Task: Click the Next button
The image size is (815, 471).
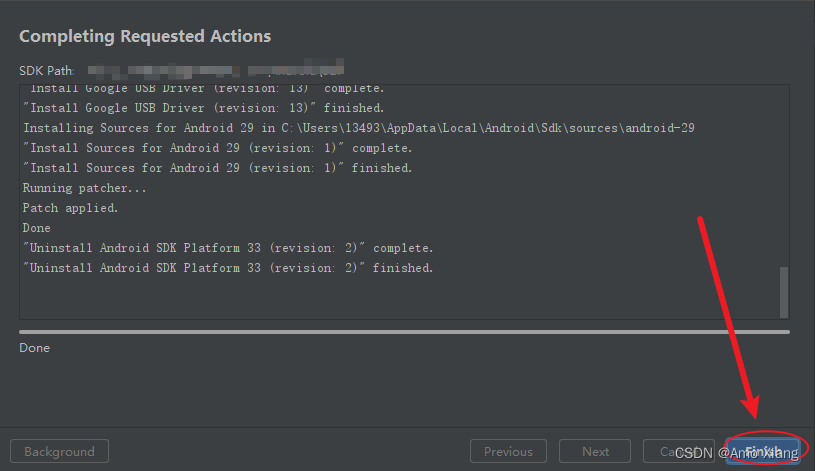Action: tap(595, 451)
